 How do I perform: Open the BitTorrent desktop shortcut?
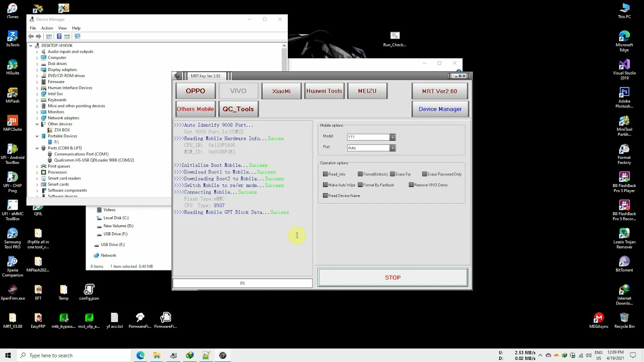click(x=624, y=264)
